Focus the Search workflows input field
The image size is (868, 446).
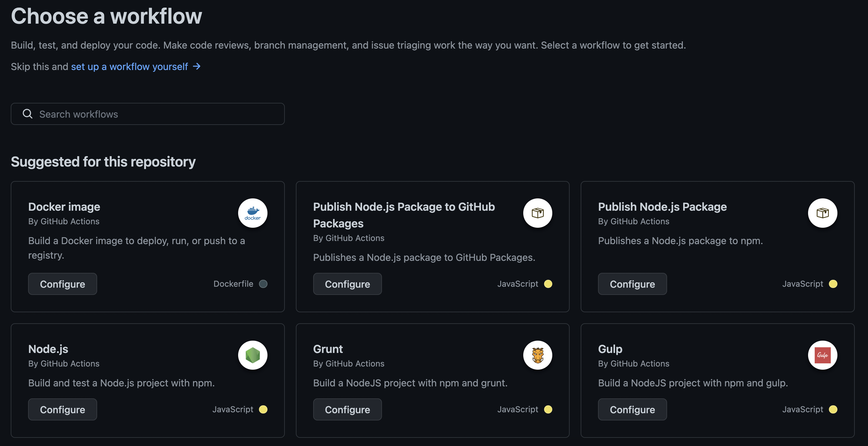coord(158,114)
